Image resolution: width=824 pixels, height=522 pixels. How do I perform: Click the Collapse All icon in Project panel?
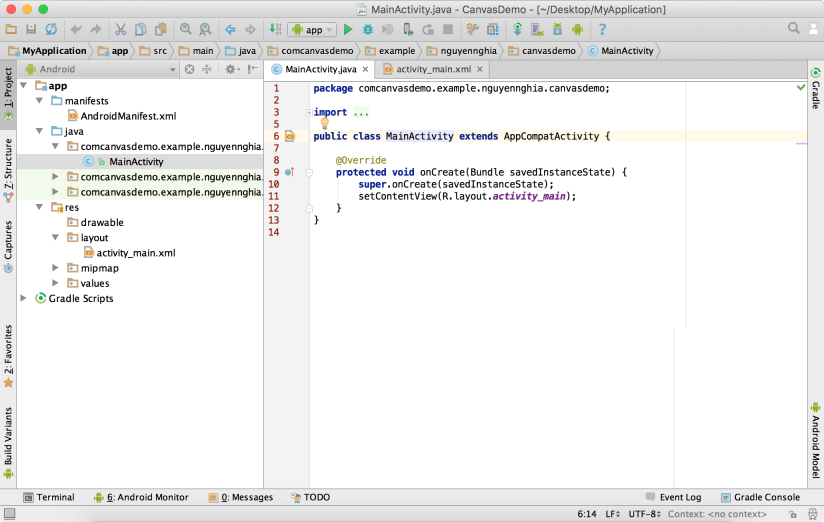(x=207, y=69)
